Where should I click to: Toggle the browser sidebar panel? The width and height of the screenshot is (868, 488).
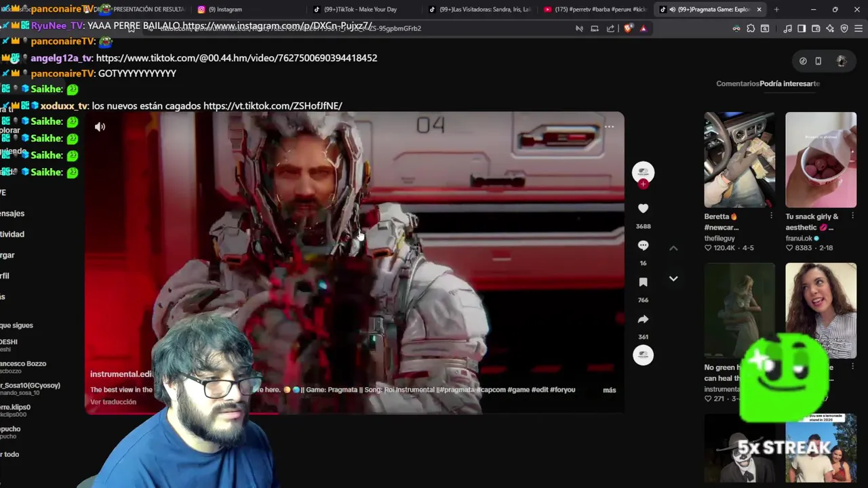(x=802, y=28)
